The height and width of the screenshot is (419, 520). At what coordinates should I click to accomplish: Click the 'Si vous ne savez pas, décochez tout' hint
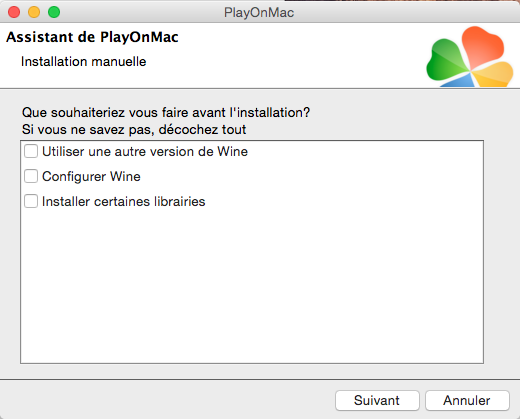134,130
